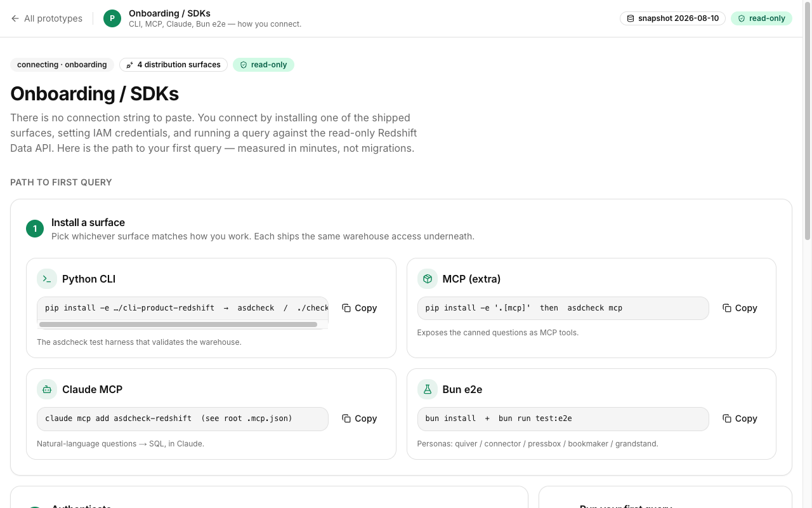Click the Python CLI terminal icon
The width and height of the screenshot is (812, 508).
(x=47, y=279)
